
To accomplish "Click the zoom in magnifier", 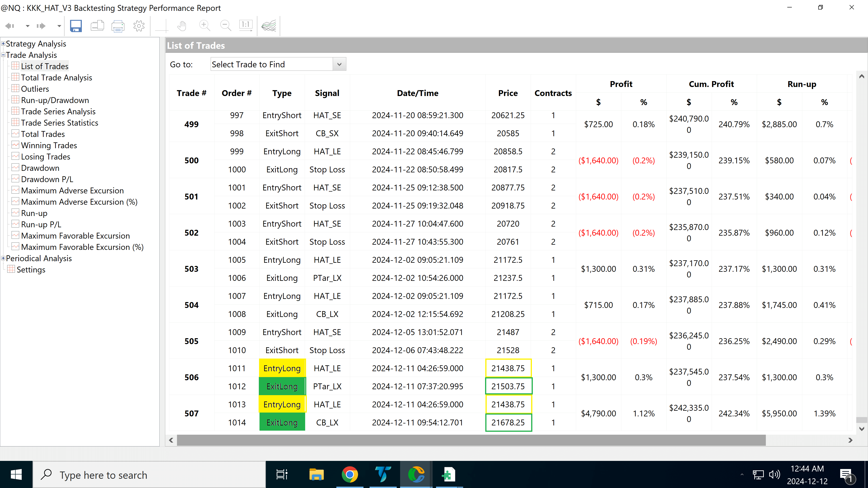I will point(205,26).
